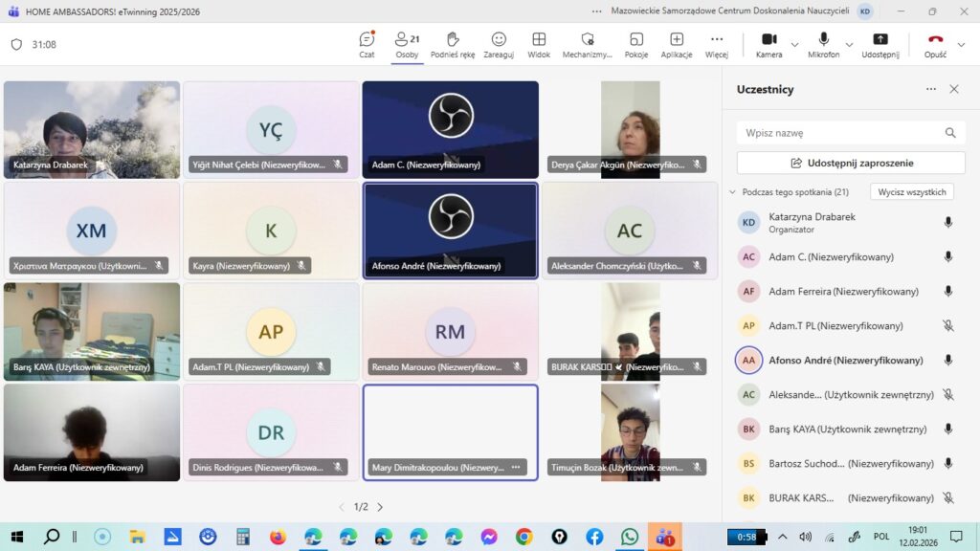The image size is (980, 551).
Task: Open Pokoje breakout rooms
Action: [636, 45]
